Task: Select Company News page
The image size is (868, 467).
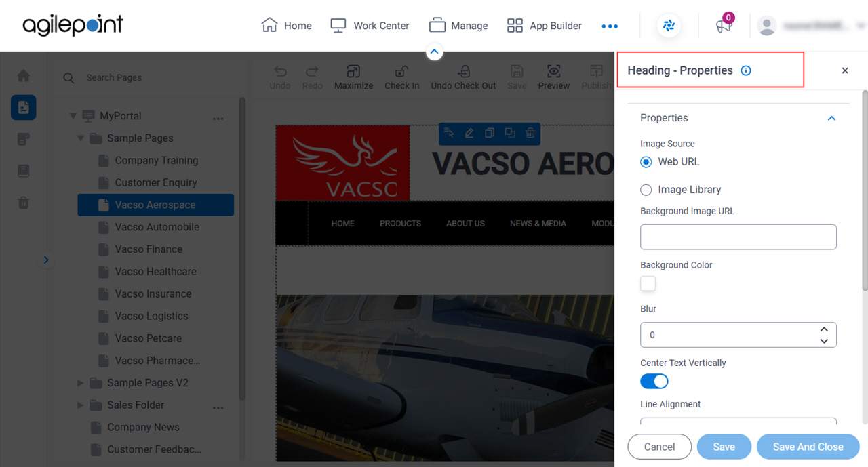Action: tap(143, 428)
